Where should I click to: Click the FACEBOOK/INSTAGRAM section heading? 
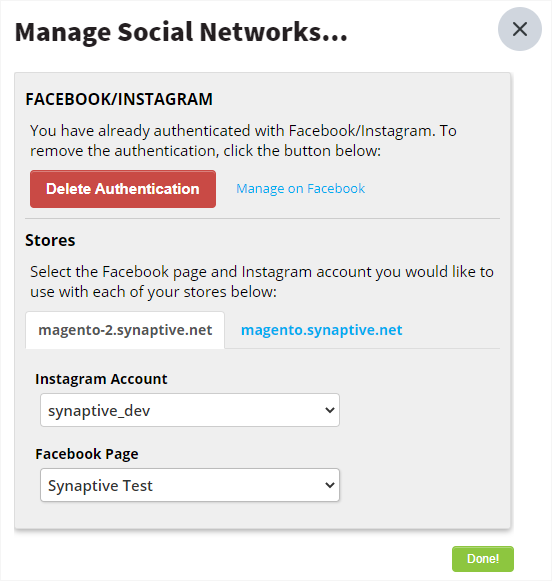click(119, 99)
